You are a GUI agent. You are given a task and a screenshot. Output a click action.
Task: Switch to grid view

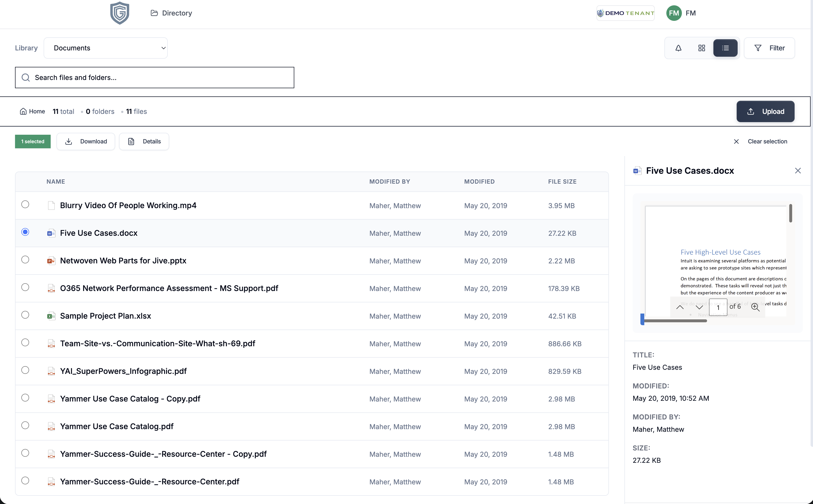[x=702, y=48]
